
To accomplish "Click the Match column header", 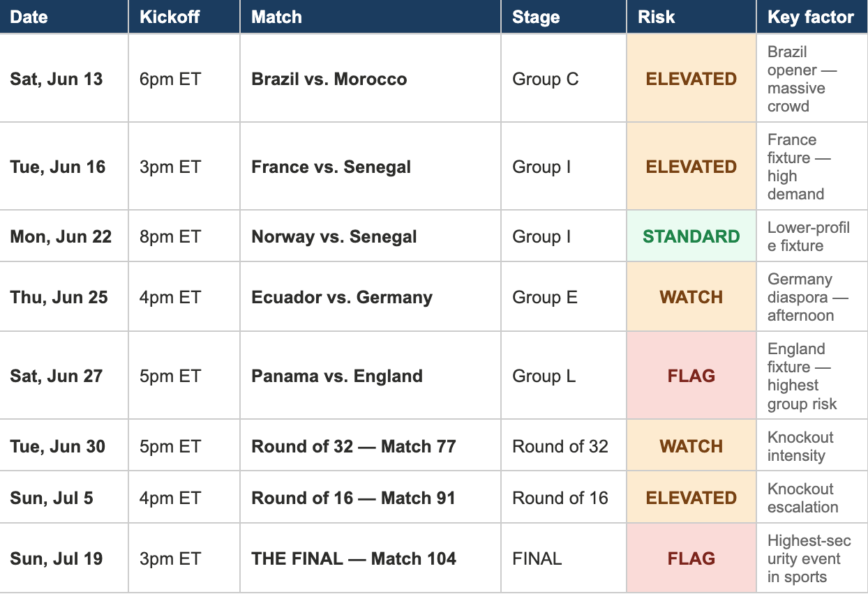I will click(x=371, y=17).
